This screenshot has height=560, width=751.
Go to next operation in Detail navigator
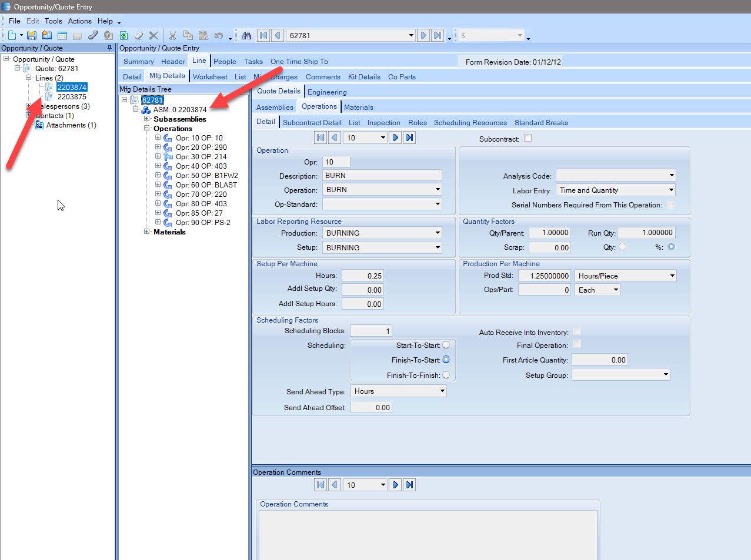tap(396, 138)
